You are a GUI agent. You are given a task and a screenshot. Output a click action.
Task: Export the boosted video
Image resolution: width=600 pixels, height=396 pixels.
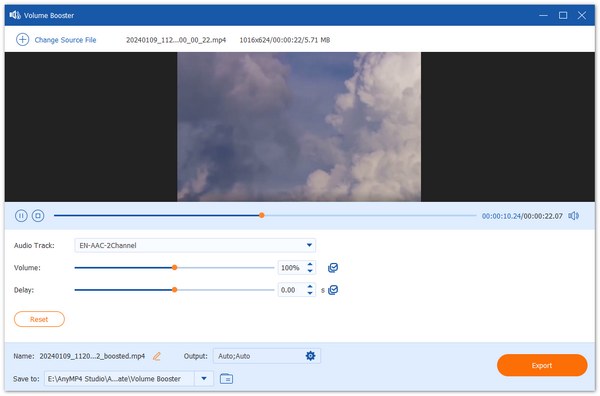coord(542,365)
